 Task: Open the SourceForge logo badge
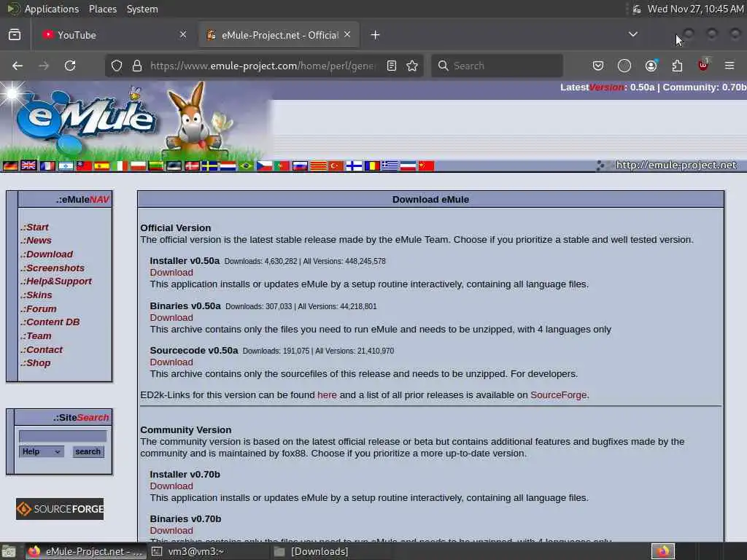pos(60,509)
